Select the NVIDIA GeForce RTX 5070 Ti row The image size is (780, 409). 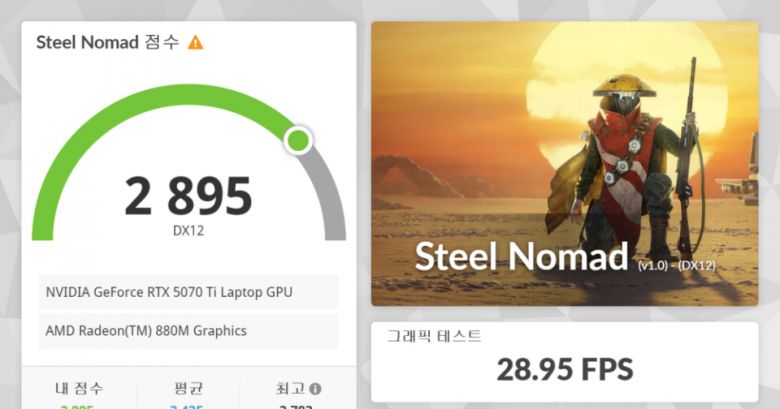[x=188, y=292]
